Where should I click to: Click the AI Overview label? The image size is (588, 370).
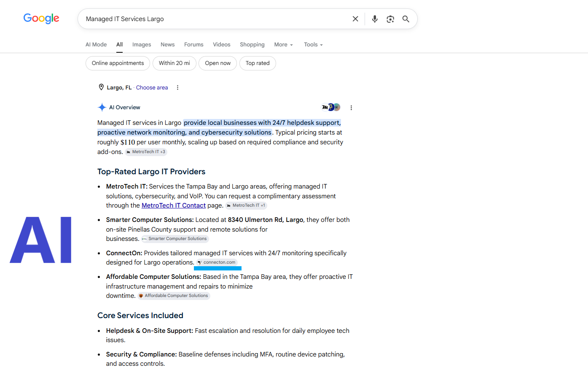pos(125,108)
